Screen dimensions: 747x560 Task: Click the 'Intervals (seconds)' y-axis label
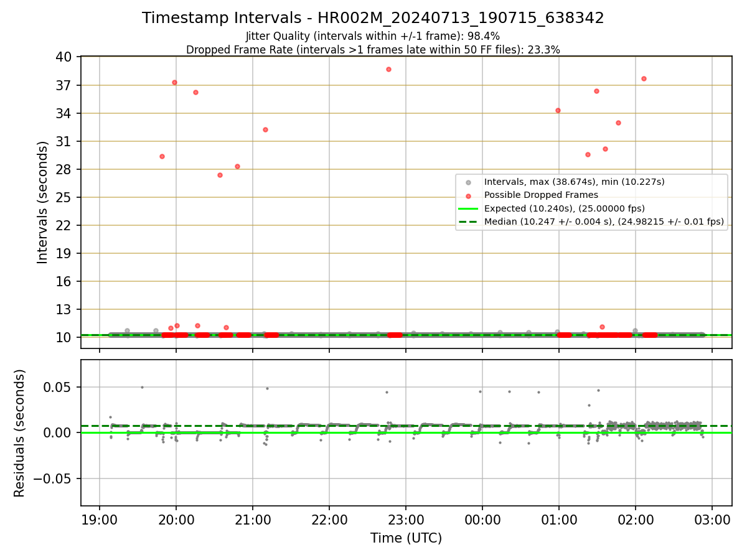(x=43, y=202)
